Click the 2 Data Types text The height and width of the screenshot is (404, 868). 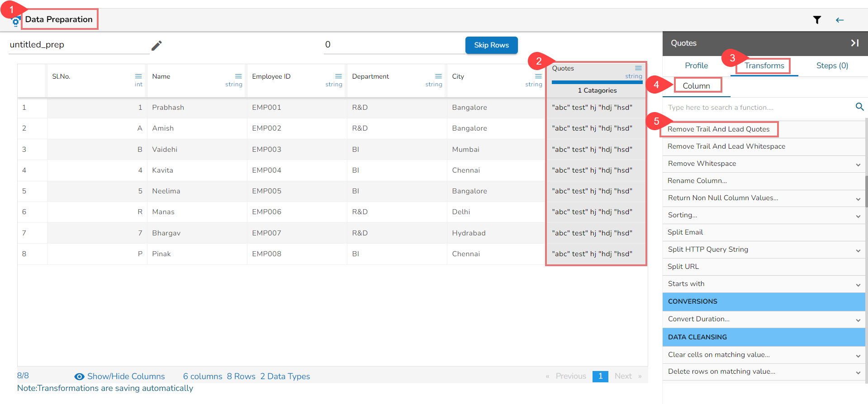tap(285, 376)
